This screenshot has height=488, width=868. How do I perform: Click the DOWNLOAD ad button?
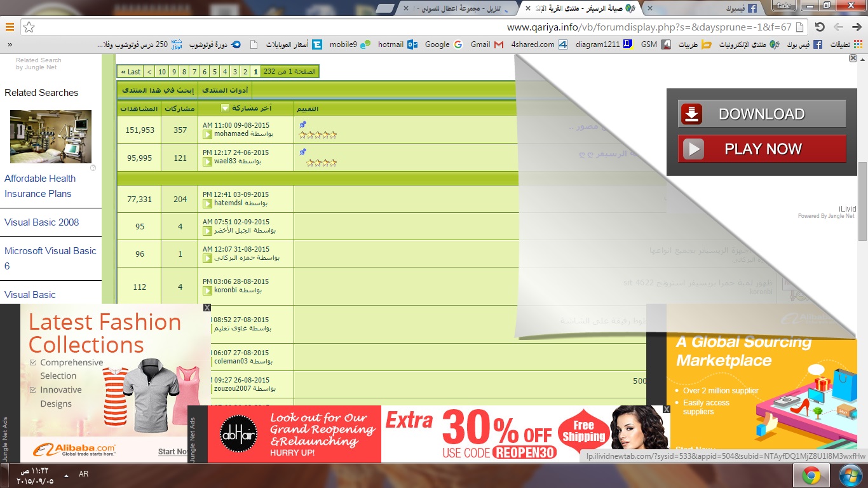[761, 114]
